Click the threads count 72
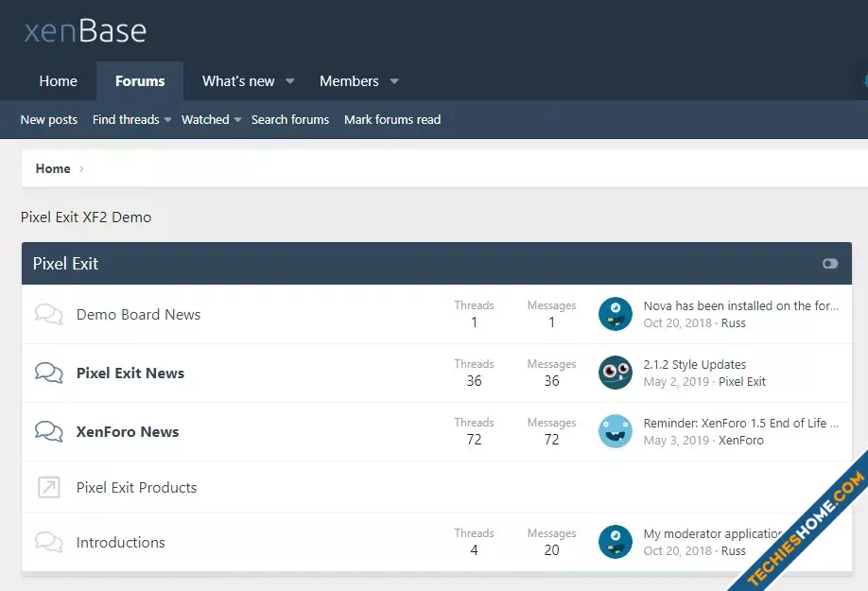The width and height of the screenshot is (868, 591). point(474,440)
